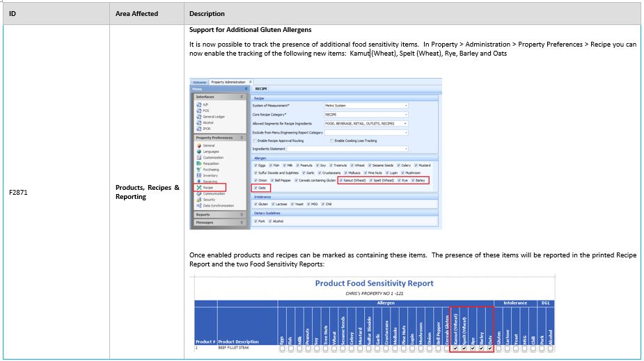This screenshot has height=361, width=644.
Task: Close the Property Administration tab
Action: coord(250,82)
